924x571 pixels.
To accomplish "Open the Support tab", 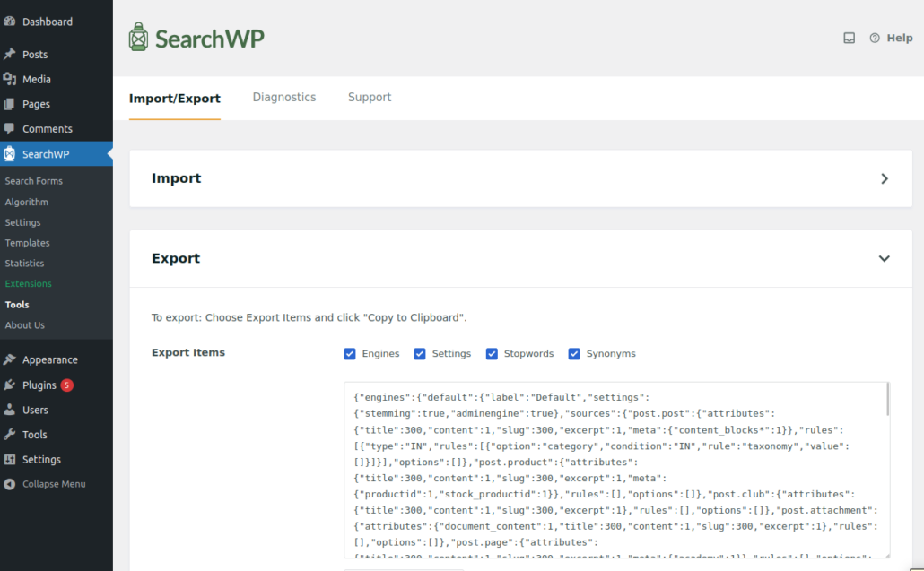I will coord(370,98).
